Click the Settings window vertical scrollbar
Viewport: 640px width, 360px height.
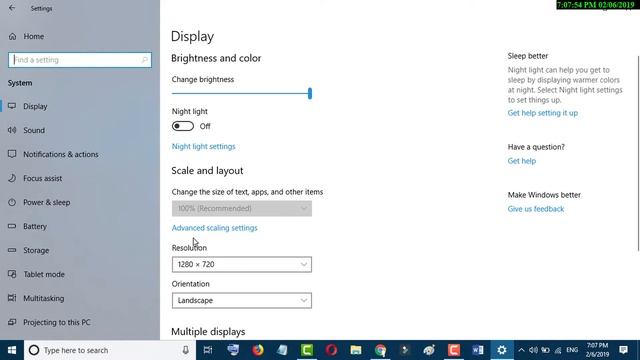coord(638,153)
